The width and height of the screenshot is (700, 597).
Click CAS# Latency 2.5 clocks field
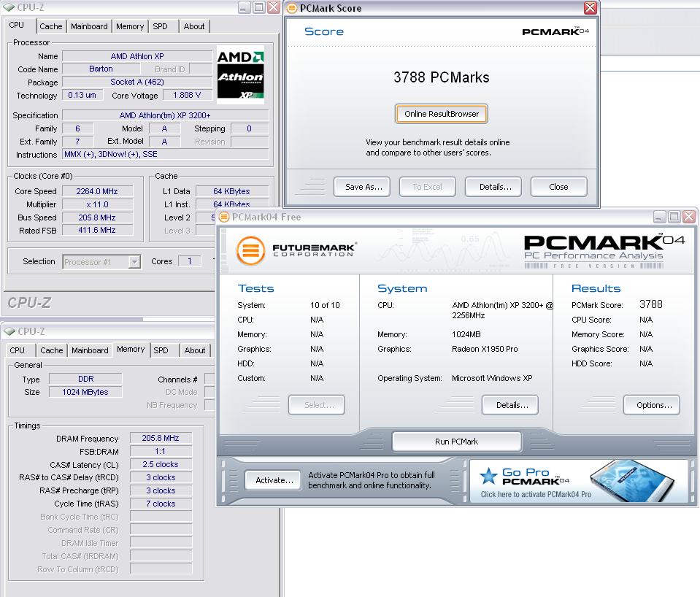161,464
